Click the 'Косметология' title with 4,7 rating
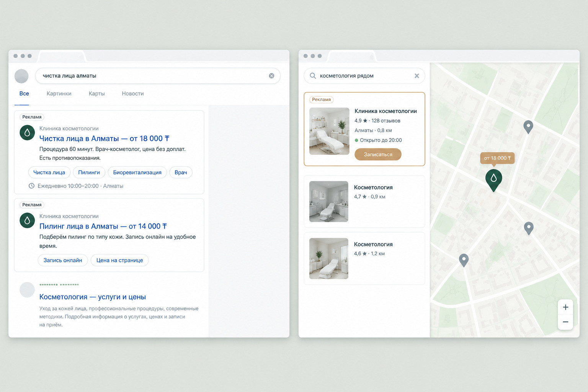 point(373,187)
